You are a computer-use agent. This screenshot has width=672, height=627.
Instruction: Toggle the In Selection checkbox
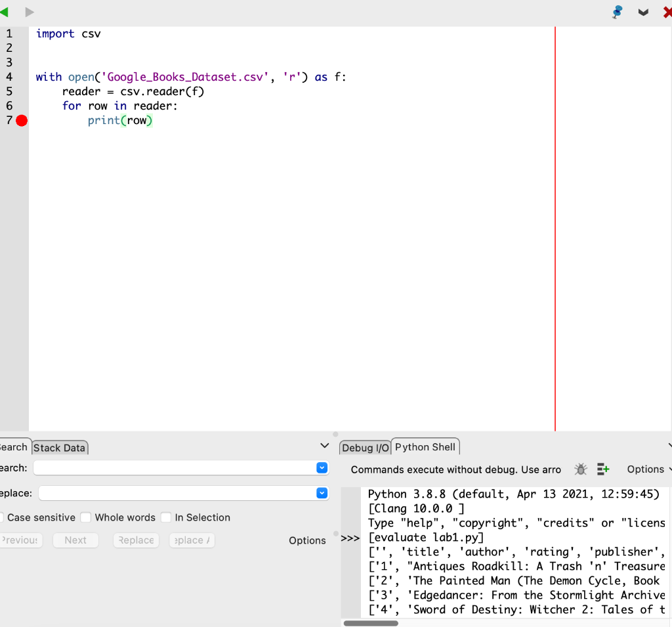[166, 517]
